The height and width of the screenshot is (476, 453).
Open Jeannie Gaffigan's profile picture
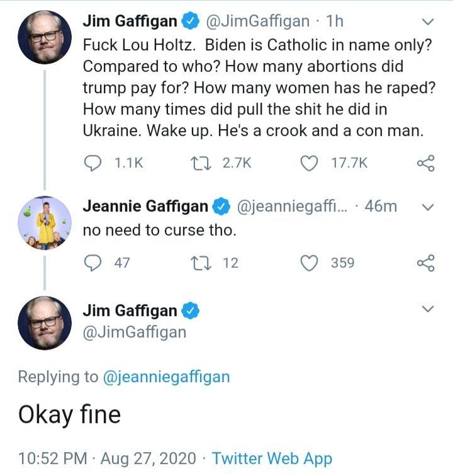pos(44,222)
